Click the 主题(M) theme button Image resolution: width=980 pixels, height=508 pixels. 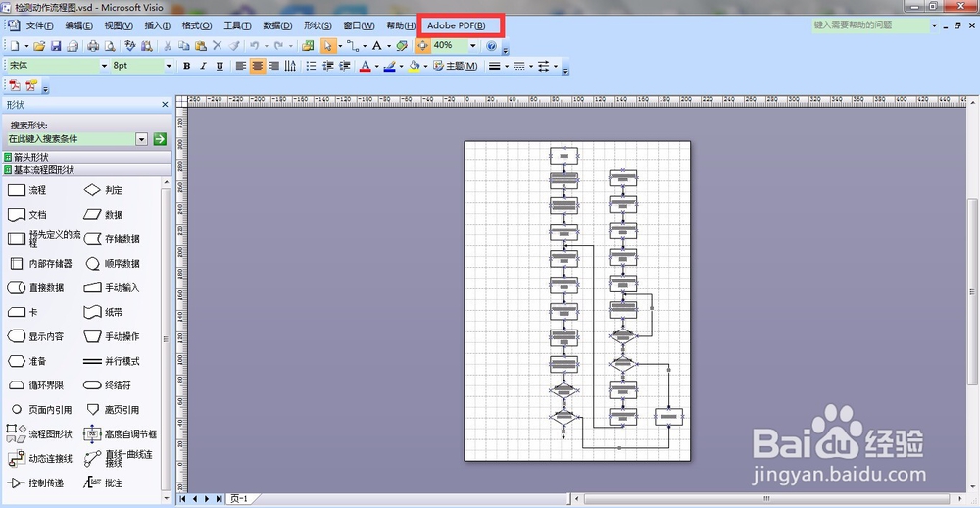pos(456,66)
